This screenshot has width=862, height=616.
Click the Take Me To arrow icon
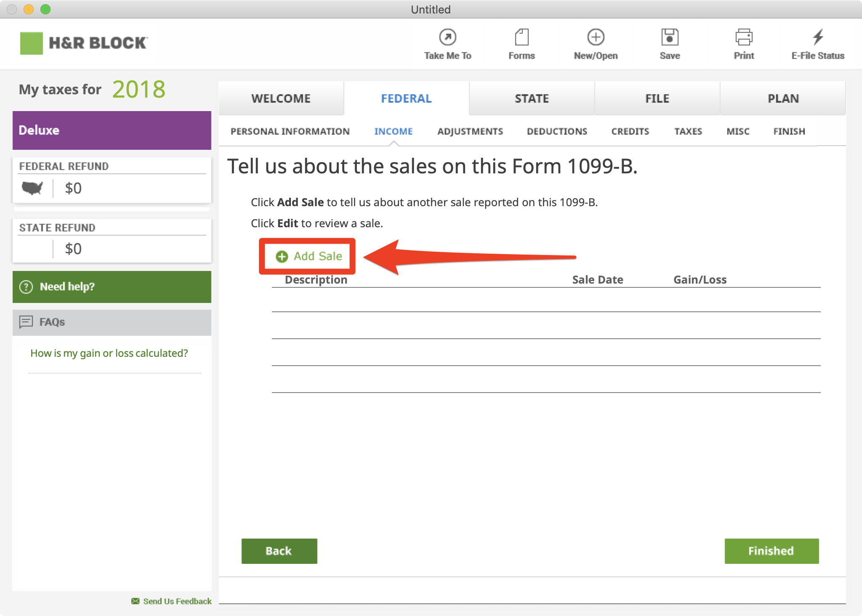(x=447, y=37)
